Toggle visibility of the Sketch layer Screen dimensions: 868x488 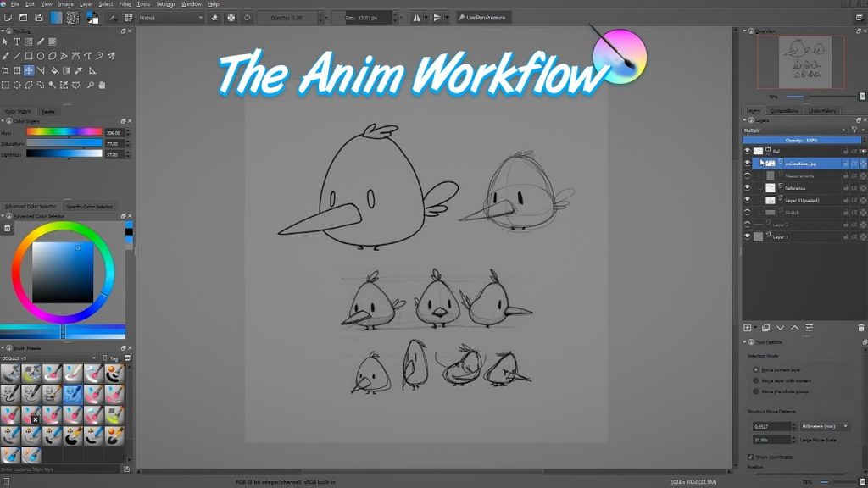[x=747, y=212]
